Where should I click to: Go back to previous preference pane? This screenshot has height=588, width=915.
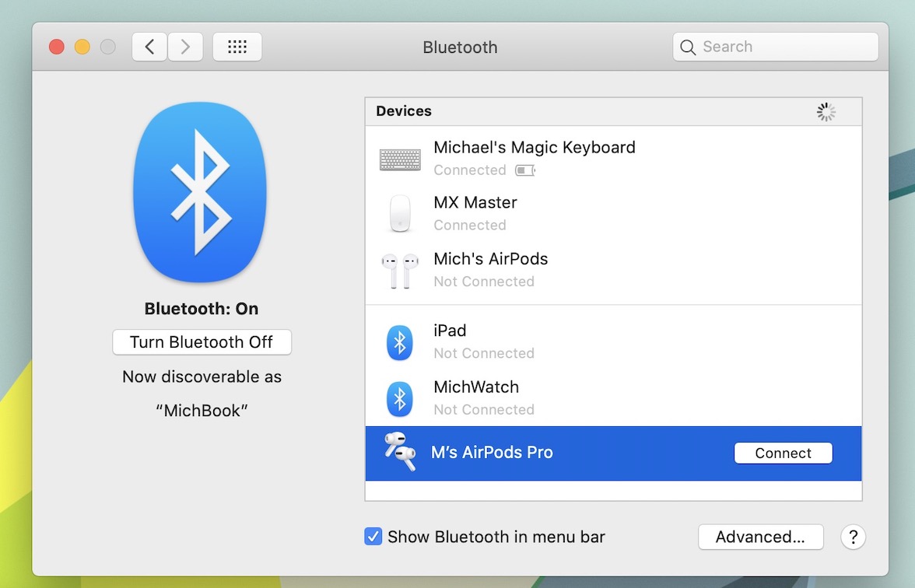point(149,47)
